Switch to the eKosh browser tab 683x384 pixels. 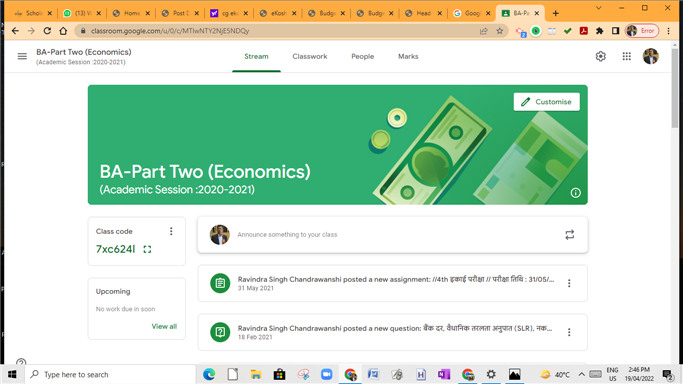(277, 13)
